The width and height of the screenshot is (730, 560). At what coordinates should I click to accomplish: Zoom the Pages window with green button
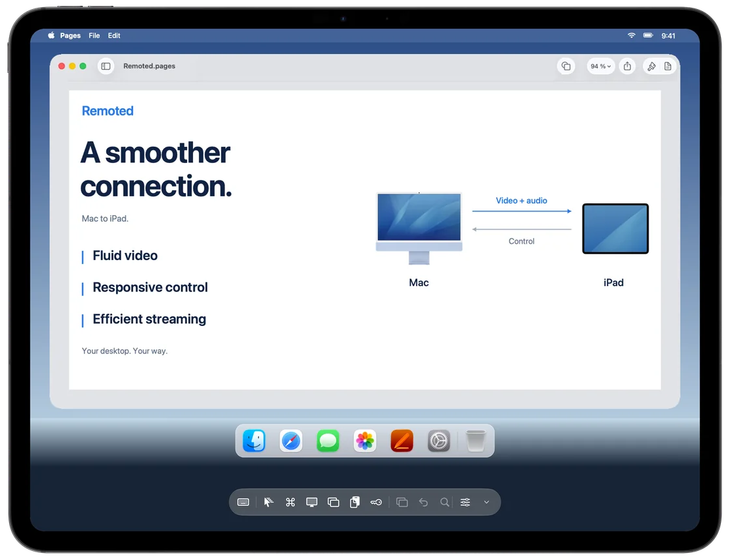coord(83,66)
